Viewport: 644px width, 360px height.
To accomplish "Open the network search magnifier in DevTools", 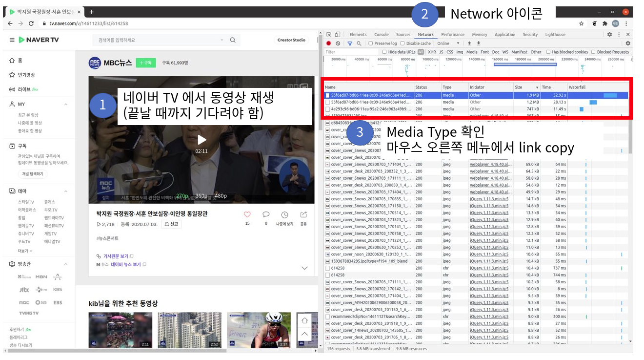I will point(359,43).
